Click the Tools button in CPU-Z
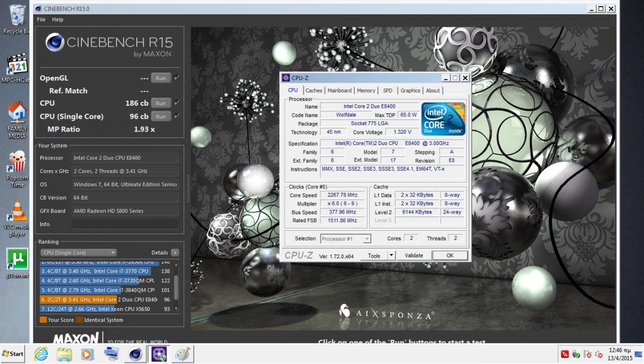This screenshot has height=364, width=644. coord(374,256)
